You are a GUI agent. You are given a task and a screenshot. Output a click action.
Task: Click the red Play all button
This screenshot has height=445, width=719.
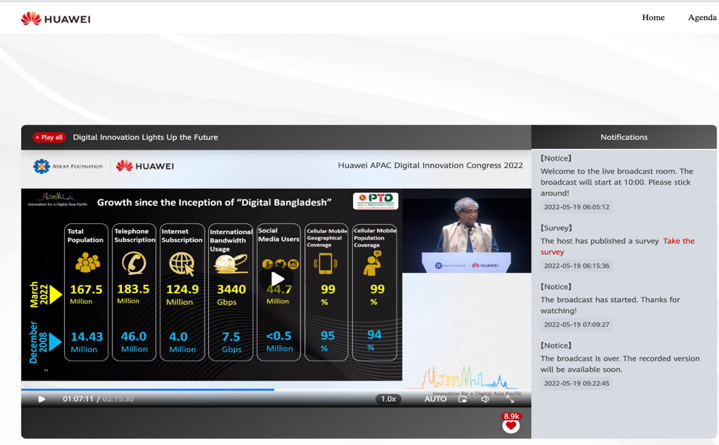[x=49, y=137]
